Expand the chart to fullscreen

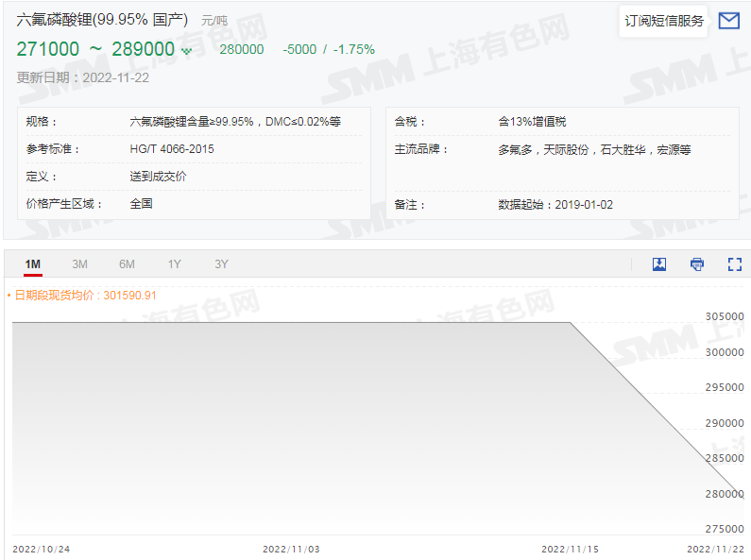click(734, 264)
